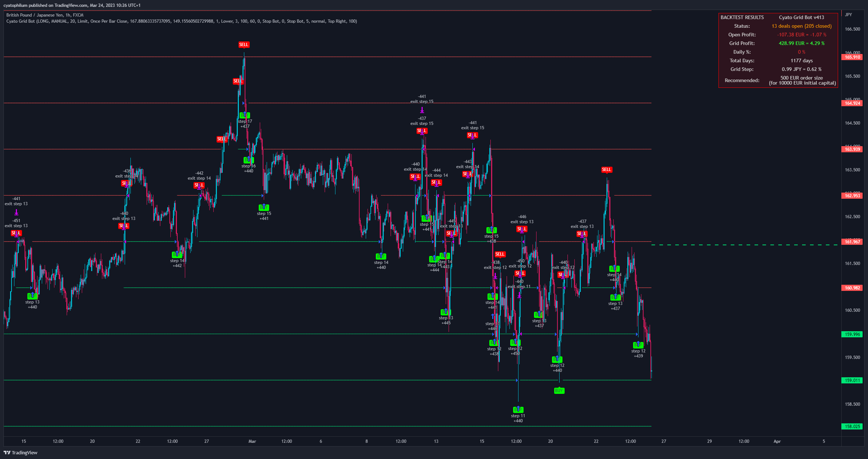
Task: Click the 13 deals open status value
Action: point(801,26)
